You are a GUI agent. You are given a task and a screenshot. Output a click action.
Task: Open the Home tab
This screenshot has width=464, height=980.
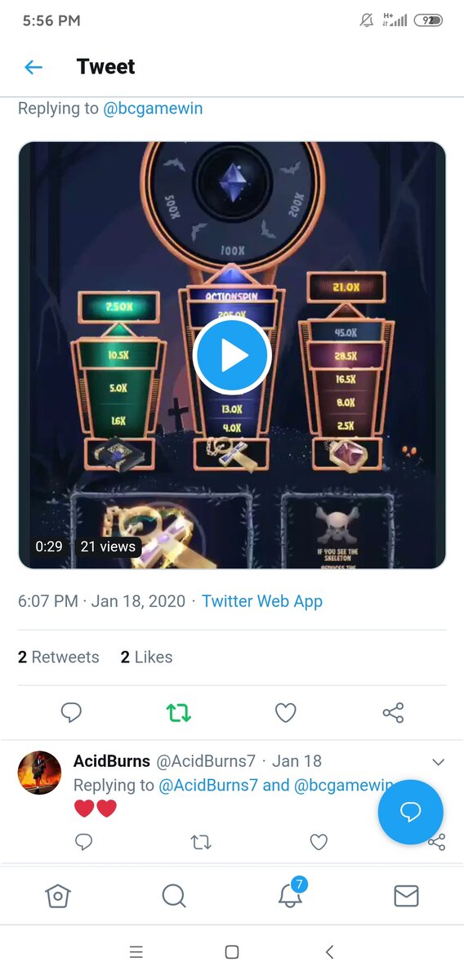click(x=58, y=896)
